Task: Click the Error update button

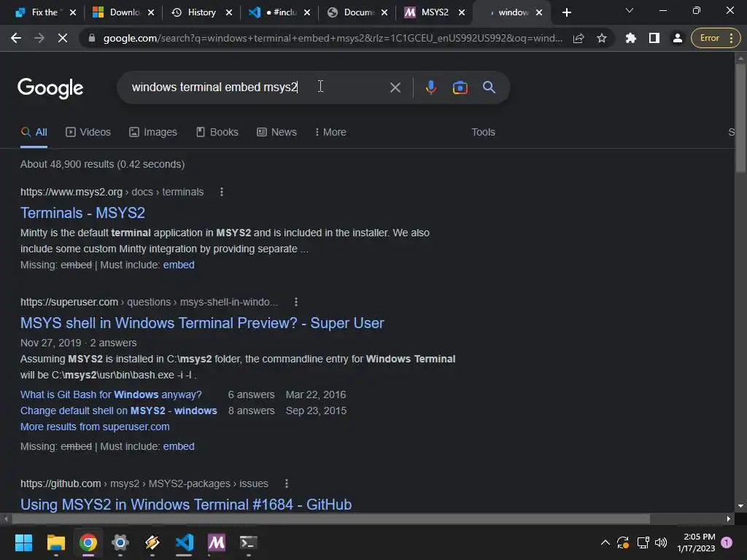Action: point(716,38)
